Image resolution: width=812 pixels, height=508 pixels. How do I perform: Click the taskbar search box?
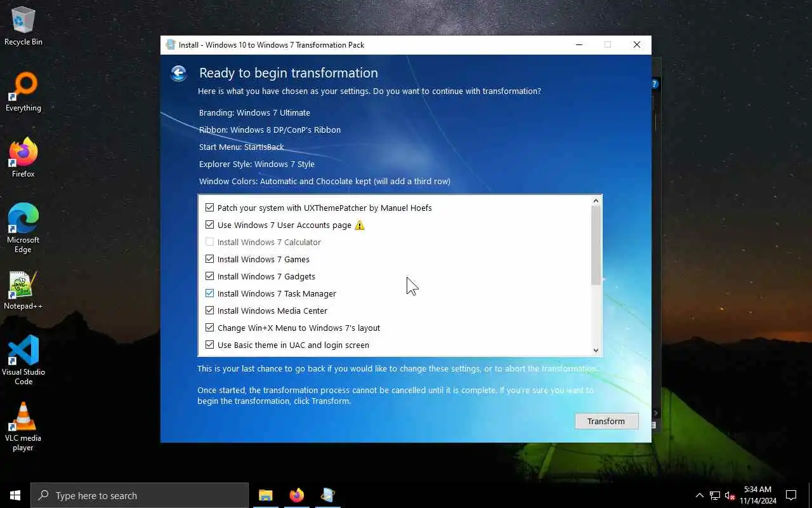[140, 495]
